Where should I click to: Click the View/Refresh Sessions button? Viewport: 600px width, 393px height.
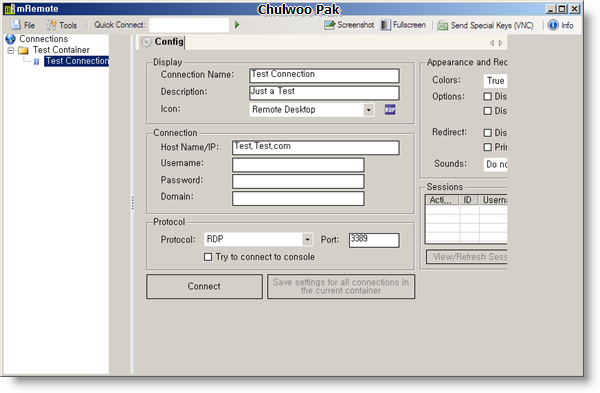point(467,257)
